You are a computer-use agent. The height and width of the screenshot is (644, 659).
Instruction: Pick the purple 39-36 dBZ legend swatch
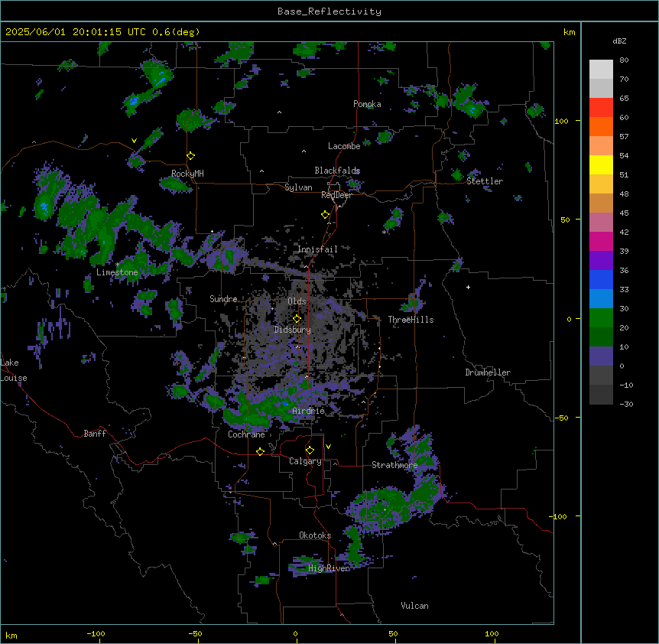click(x=601, y=261)
